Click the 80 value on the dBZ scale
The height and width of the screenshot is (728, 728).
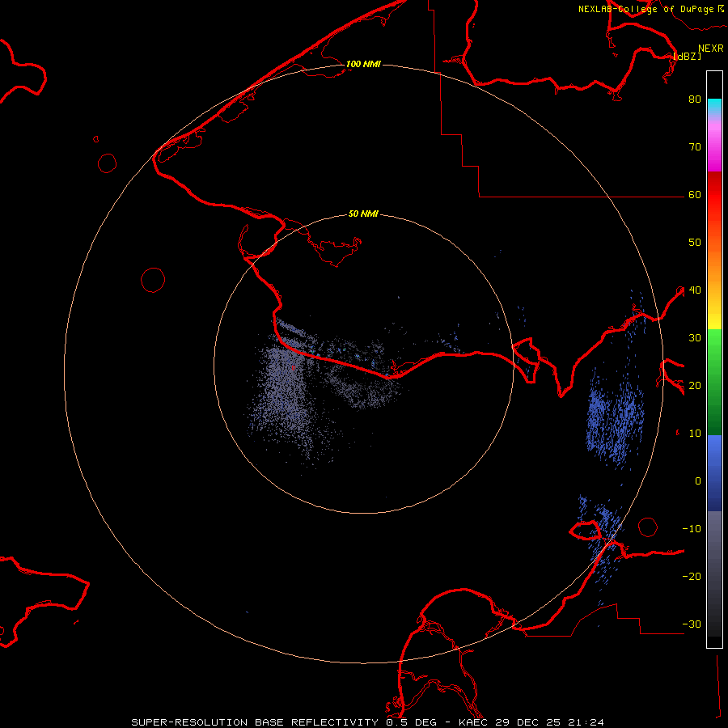(695, 99)
